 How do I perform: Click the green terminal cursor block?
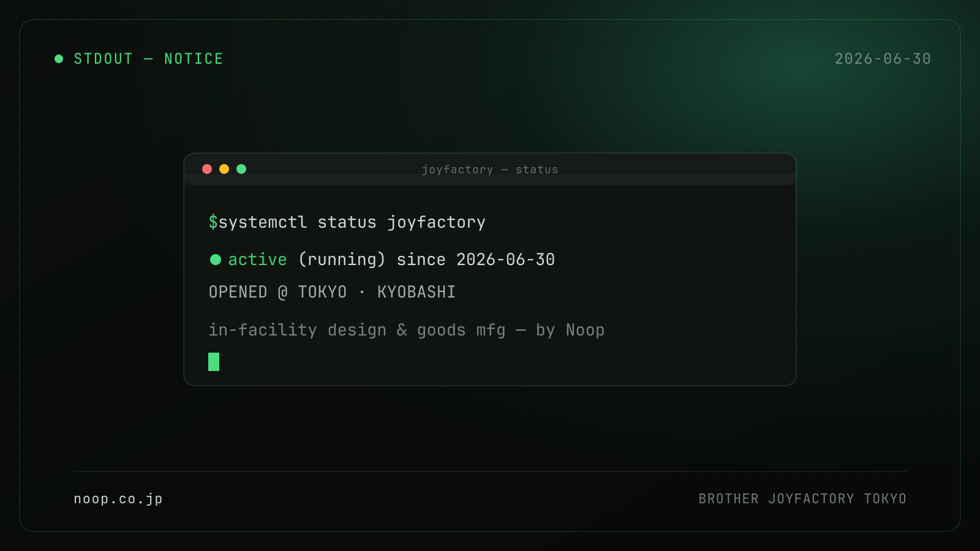(214, 362)
